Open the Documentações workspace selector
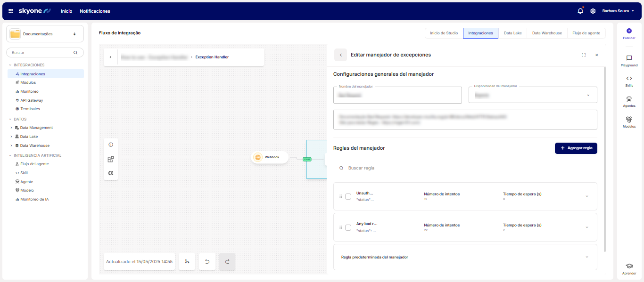The image size is (644, 282). pos(45,34)
